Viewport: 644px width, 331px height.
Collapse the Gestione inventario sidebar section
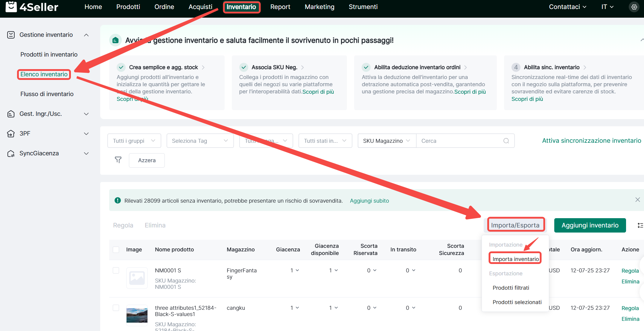coord(86,35)
